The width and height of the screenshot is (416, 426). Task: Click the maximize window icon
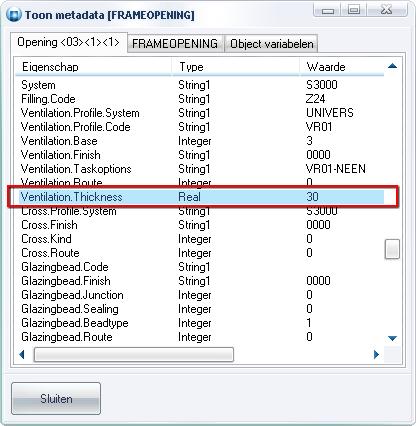click(354, 10)
